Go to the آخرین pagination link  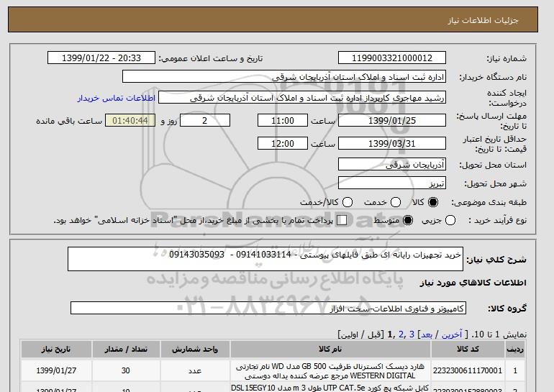452,334
